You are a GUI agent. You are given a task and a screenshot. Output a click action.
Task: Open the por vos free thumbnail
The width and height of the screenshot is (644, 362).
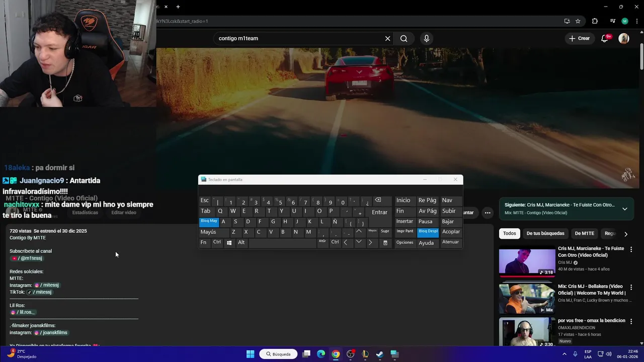point(527,332)
